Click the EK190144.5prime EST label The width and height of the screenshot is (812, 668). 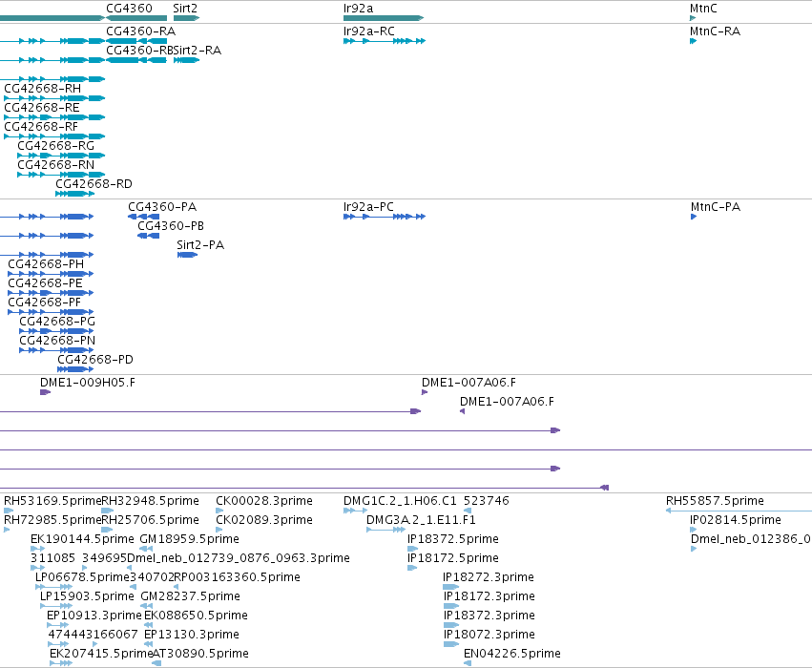click(x=82, y=539)
